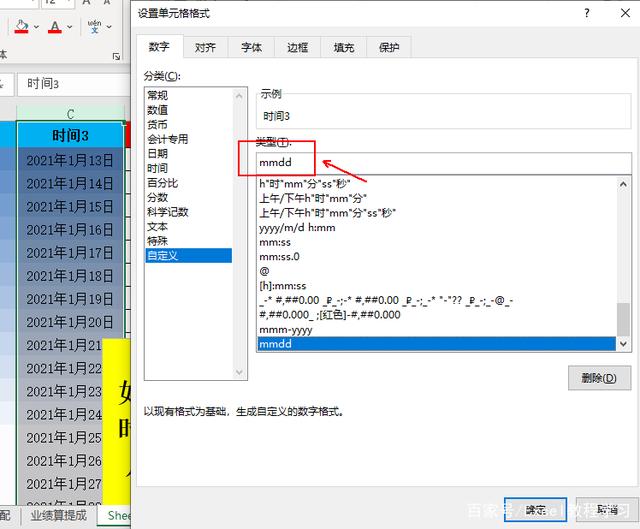Click cell 2021年1月17日

point(70,253)
